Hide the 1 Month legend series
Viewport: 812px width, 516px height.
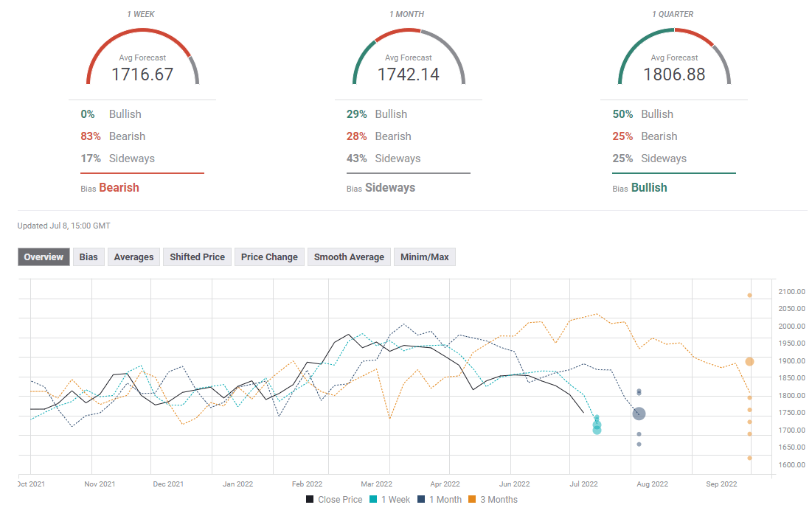click(444, 500)
